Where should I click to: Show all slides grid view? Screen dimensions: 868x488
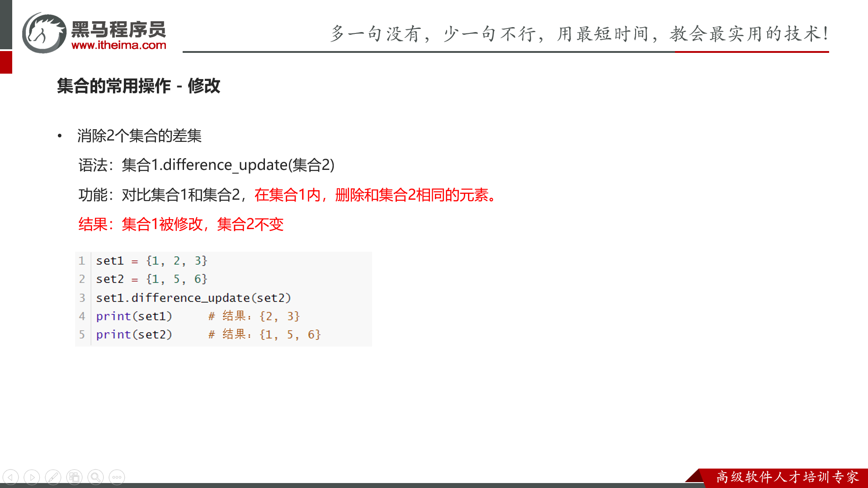coord(75,477)
